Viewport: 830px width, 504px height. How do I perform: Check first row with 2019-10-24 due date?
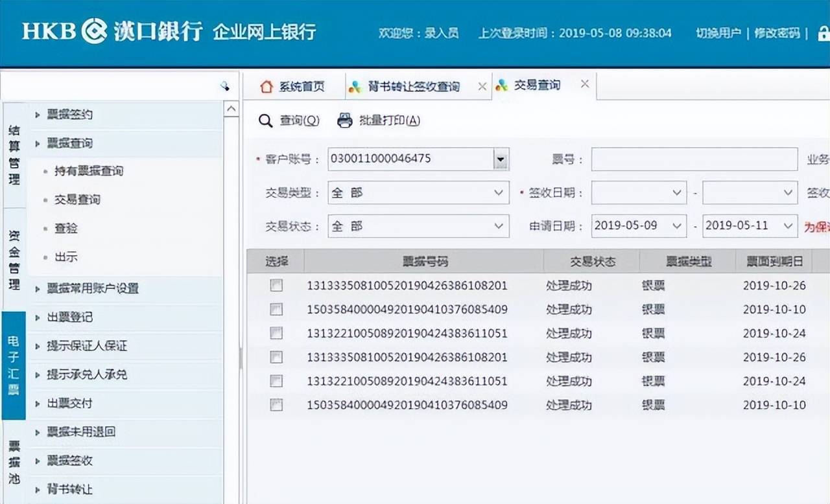pyautogui.click(x=276, y=333)
